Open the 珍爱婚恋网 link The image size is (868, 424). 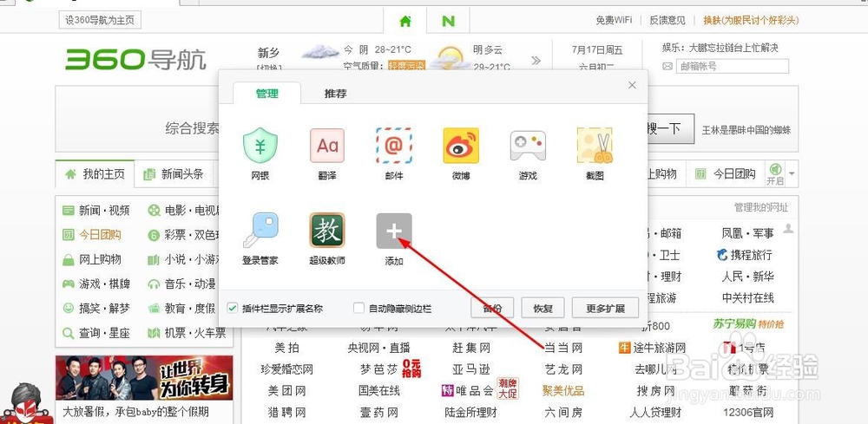pyautogui.click(x=286, y=369)
